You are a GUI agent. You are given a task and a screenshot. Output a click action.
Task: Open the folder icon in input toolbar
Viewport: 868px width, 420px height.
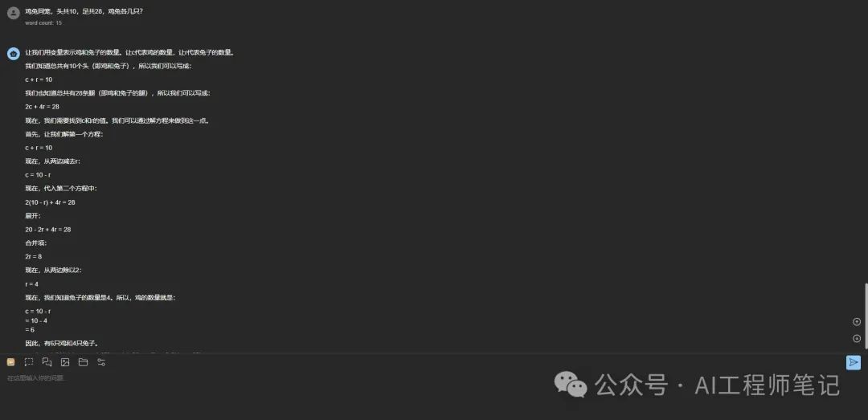pos(83,362)
